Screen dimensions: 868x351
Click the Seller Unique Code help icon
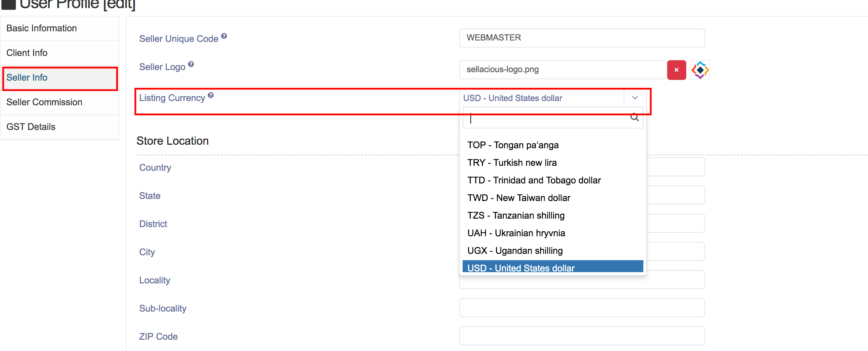click(224, 36)
